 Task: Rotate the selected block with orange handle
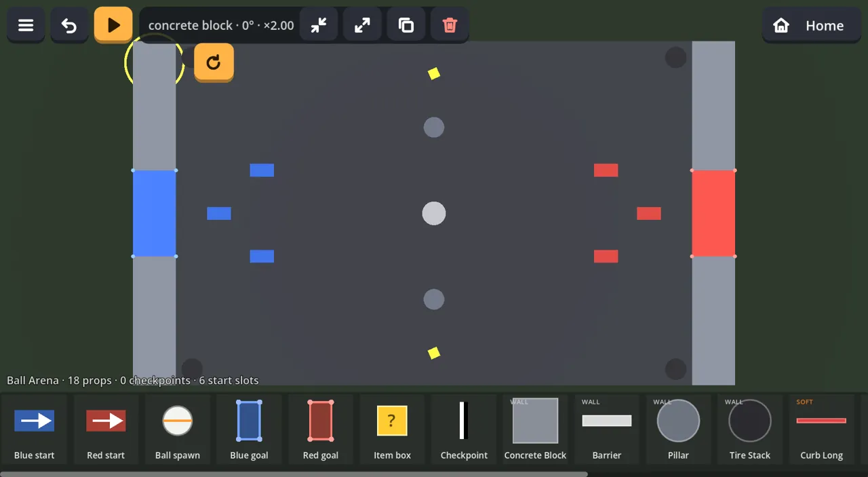pos(214,62)
